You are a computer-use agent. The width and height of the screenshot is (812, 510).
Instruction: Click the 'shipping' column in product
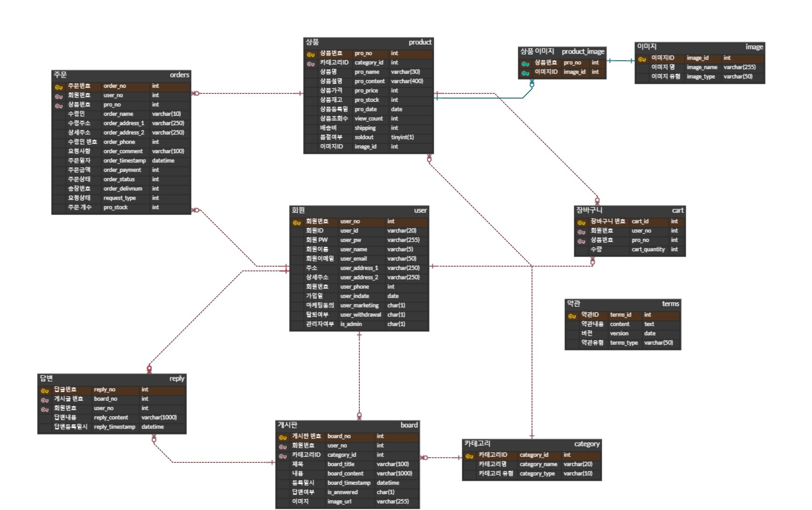pos(365,128)
